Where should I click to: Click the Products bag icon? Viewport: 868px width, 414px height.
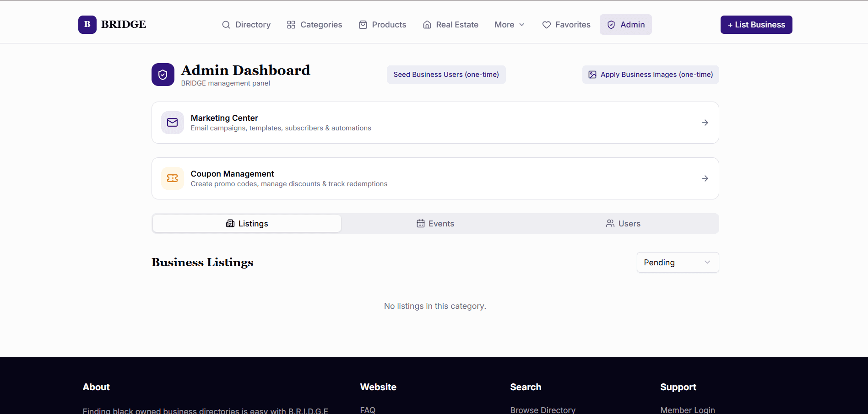(363, 25)
